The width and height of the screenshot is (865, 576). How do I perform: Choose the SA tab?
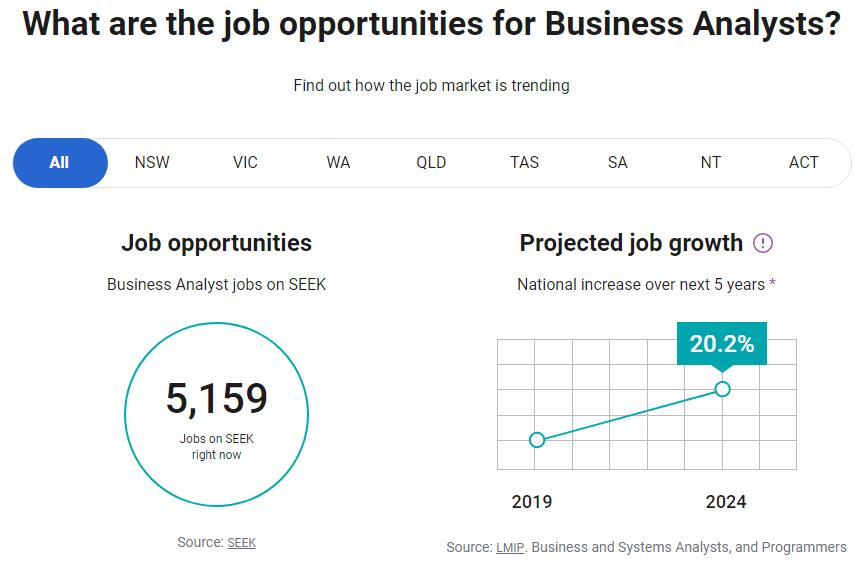617,163
